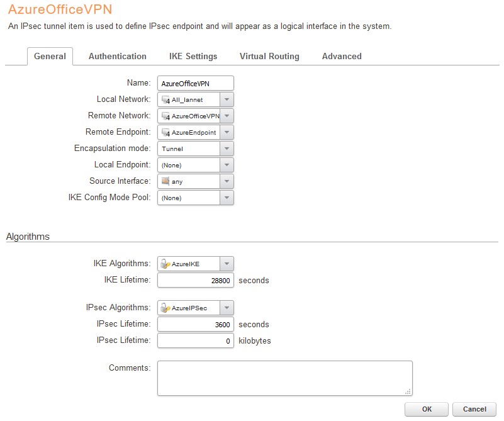Viewport: 504px width, 421px height.
Task: Click the 'AzureEndpoint' value text
Action: [194, 132]
